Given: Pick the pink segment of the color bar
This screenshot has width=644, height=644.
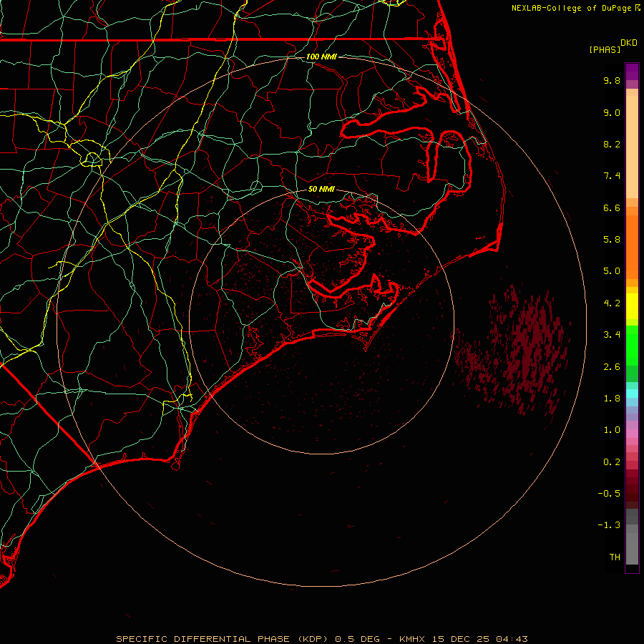Looking at the screenshot, I should pos(632,434).
